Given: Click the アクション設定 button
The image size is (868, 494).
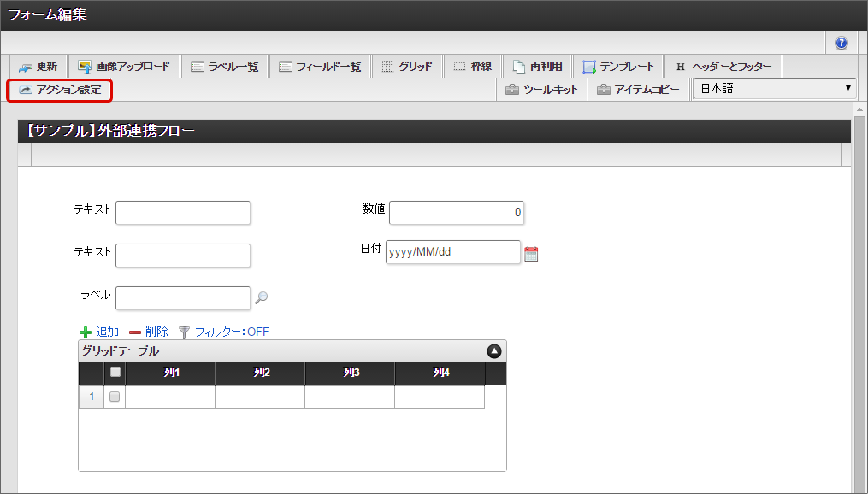Looking at the screenshot, I should pyautogui.click(x=60, y=90).
